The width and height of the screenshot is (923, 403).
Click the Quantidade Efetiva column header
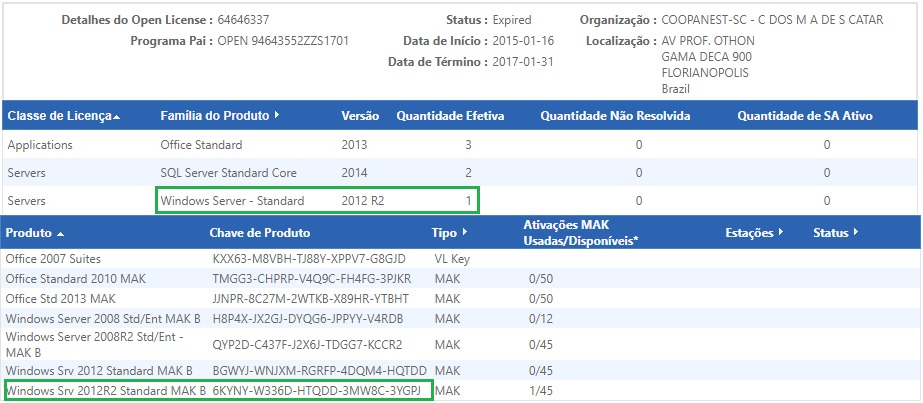coord(450,116)
